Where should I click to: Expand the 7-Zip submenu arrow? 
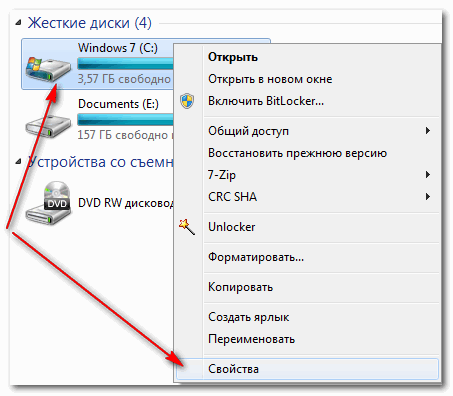coord(428,175)
